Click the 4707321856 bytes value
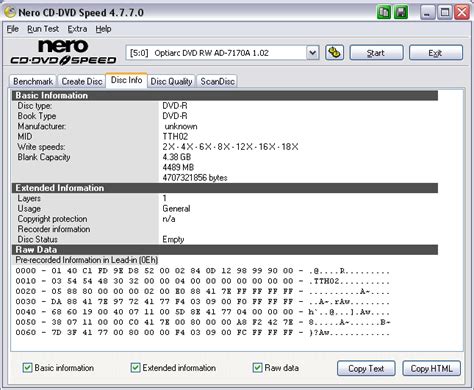The image size is (474, 390). click(x=195, y=178)
